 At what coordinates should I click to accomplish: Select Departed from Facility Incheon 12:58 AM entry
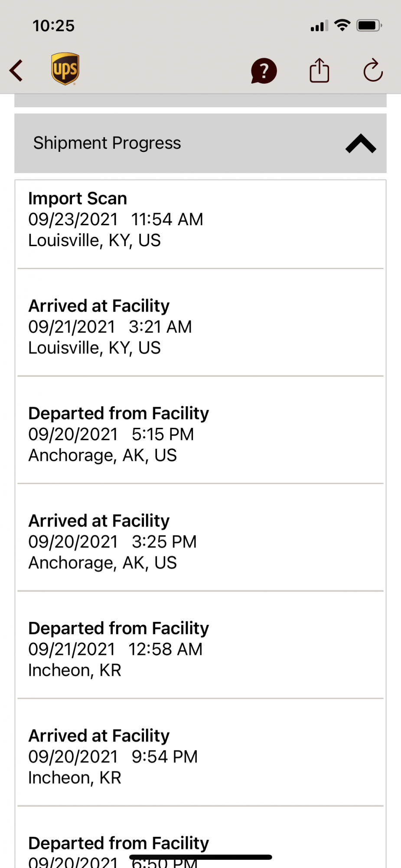(x=200, y=649)
